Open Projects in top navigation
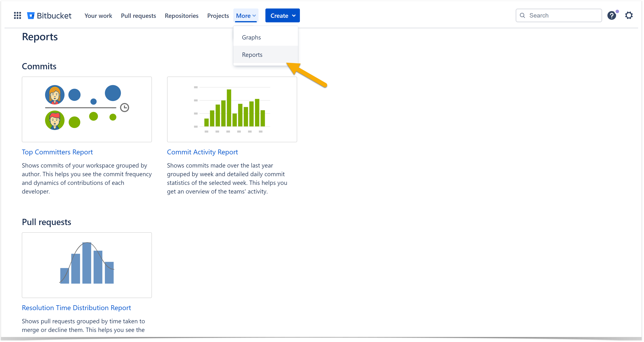The width and height of the screenshot is (644, 342). coord(218,16)
